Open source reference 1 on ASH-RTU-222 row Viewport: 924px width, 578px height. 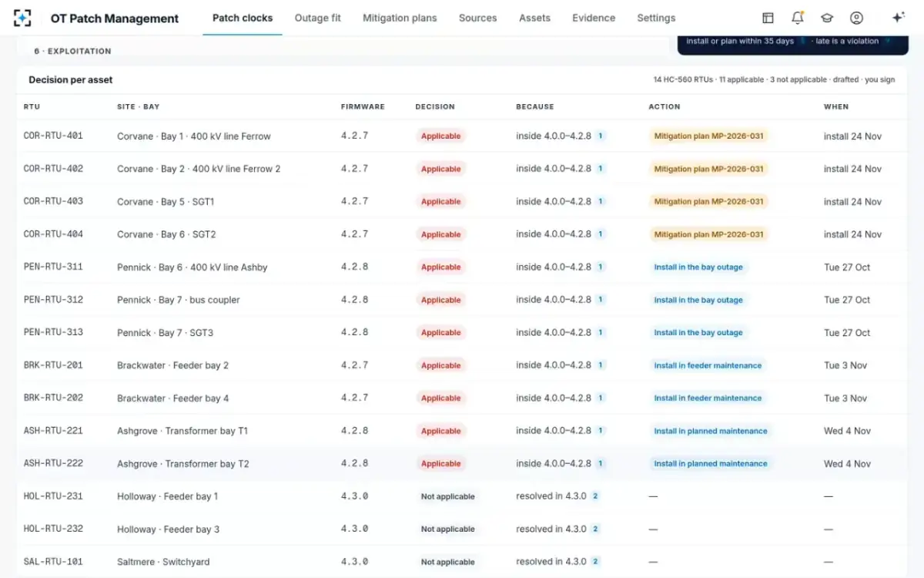[601, 464]
